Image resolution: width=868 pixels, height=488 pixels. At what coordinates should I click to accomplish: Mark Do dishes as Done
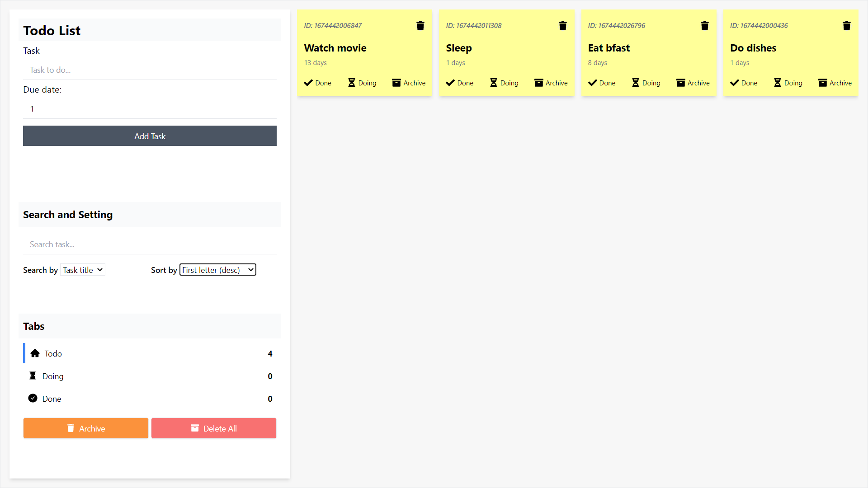pyautogui.click(x=744, y=83)
